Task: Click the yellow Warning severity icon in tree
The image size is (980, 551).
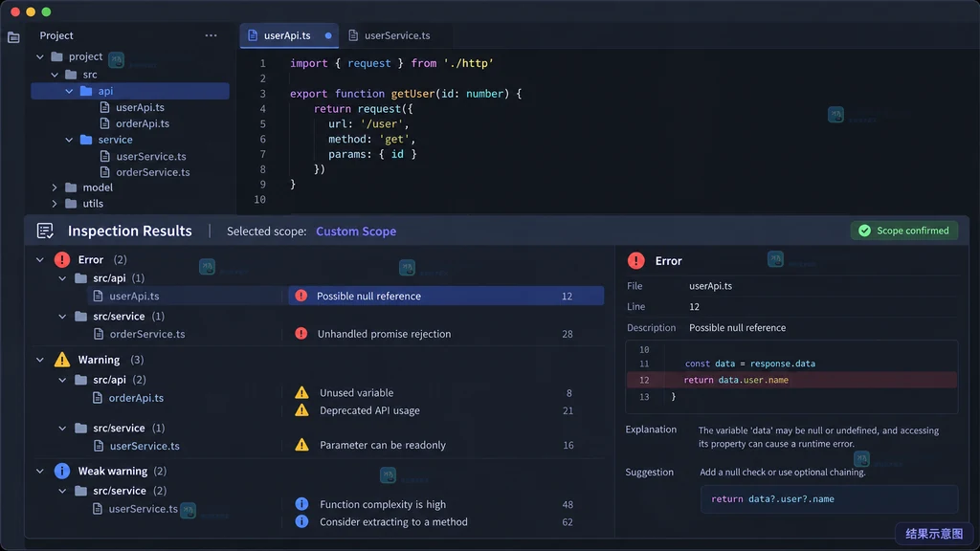Action: pos(62,360)
